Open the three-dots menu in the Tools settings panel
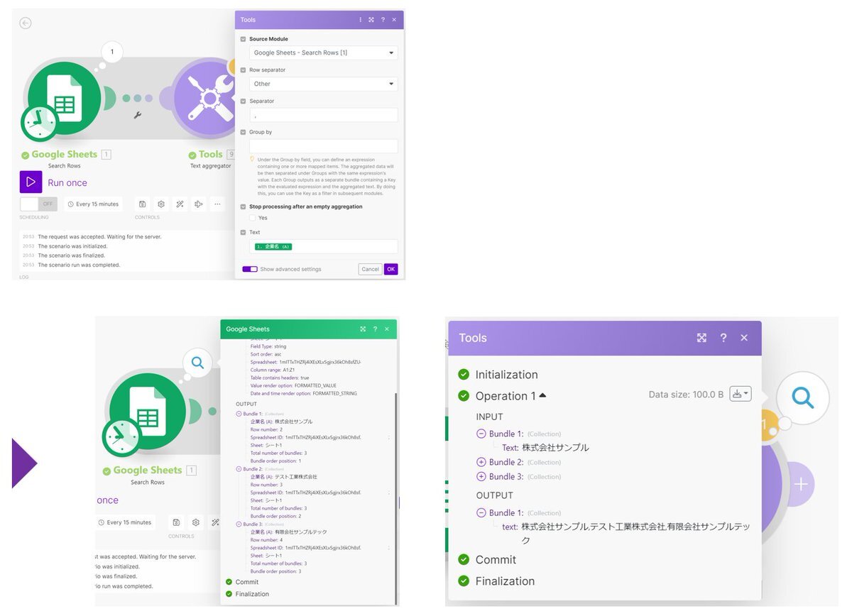 (361, 20)
